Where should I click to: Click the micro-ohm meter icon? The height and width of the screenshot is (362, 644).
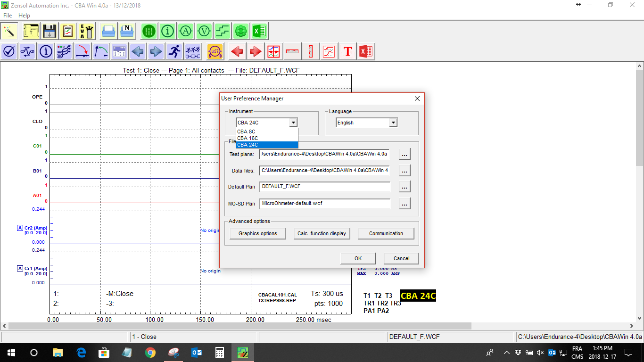215,51
